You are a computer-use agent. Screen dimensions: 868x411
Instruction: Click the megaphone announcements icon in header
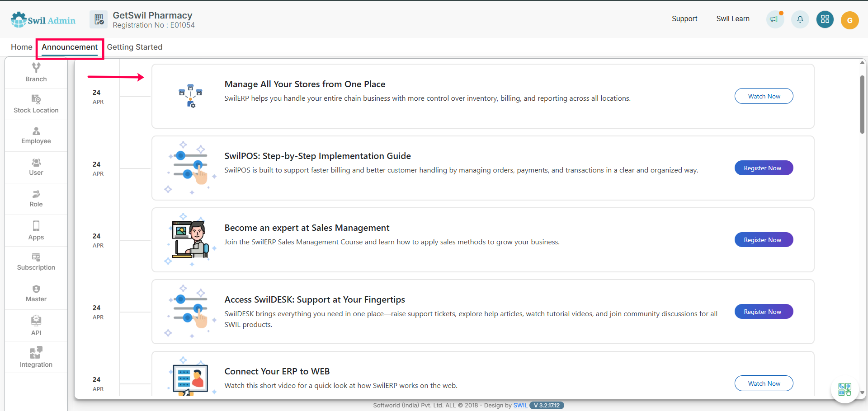click(x=775, y=19)
